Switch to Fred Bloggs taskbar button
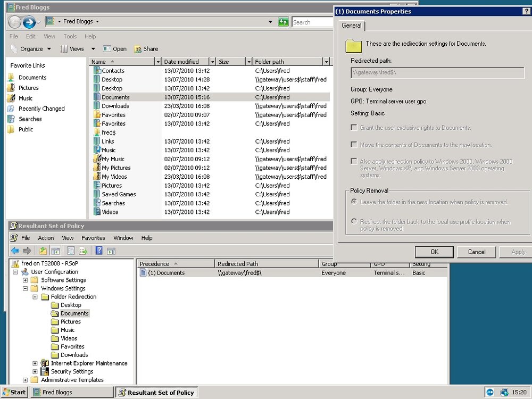532x399 pixels. tap(72, 392)
